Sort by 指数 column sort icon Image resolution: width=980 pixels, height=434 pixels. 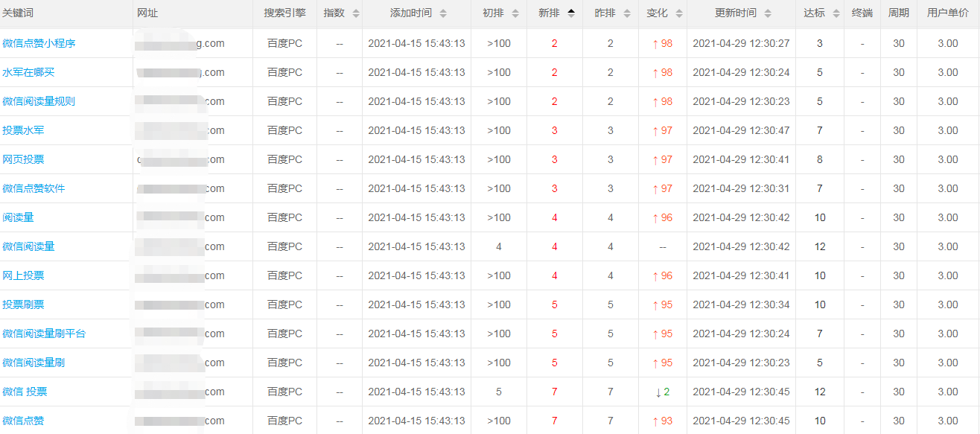355,13
